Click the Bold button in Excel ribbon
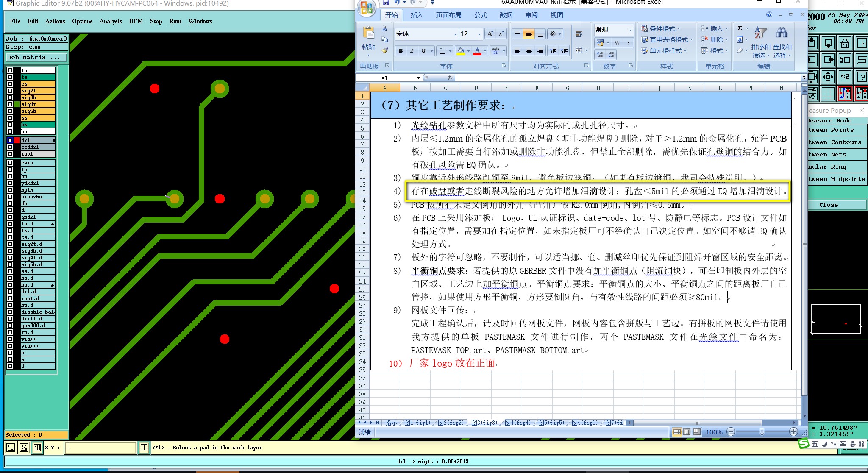 pyautogui.click(x=401, y=51)
